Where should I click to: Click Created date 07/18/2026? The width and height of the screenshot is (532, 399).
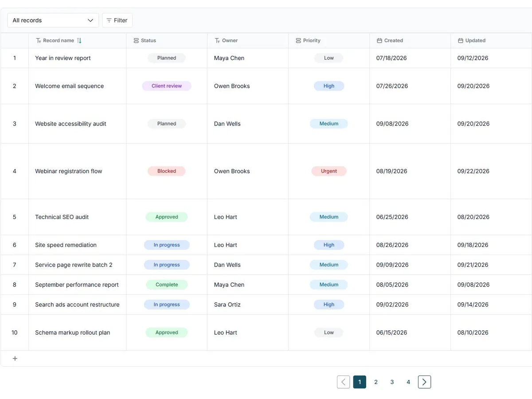(391, 58)
